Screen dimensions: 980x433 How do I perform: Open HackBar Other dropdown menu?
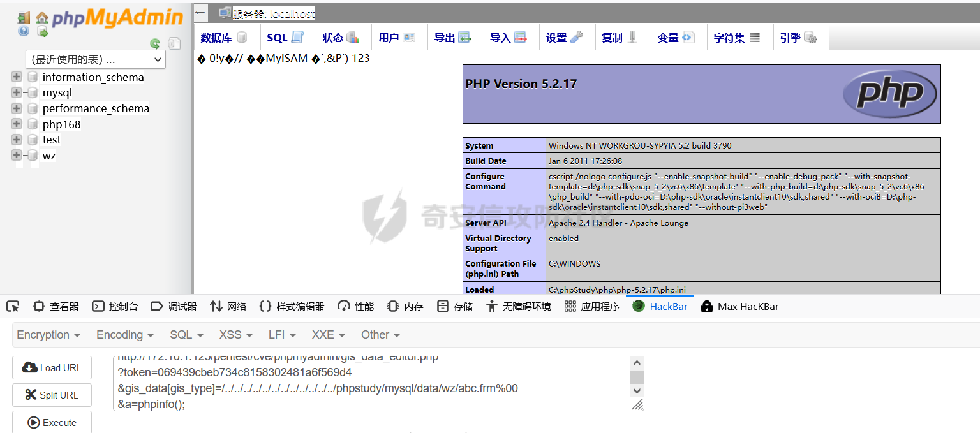coord(380,335)
